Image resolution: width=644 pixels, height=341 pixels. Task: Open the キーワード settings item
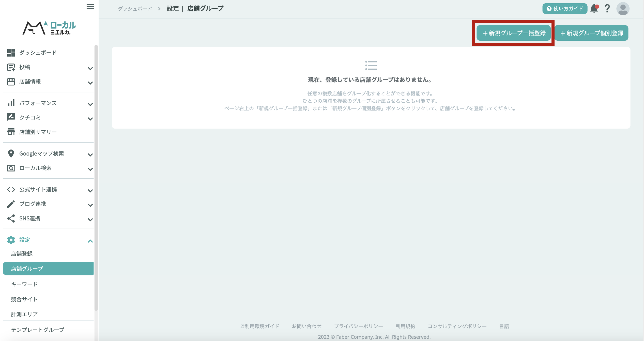coord(24,284)
